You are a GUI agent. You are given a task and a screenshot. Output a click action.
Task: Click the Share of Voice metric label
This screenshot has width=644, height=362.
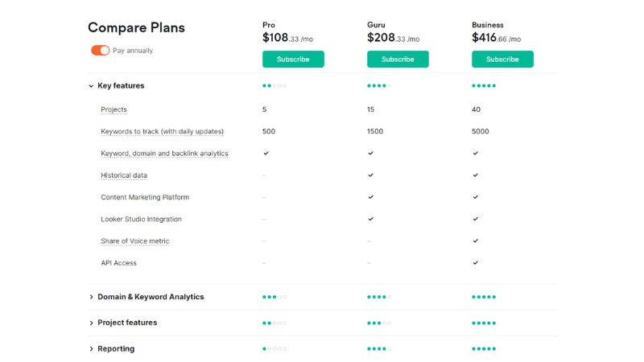134,241
